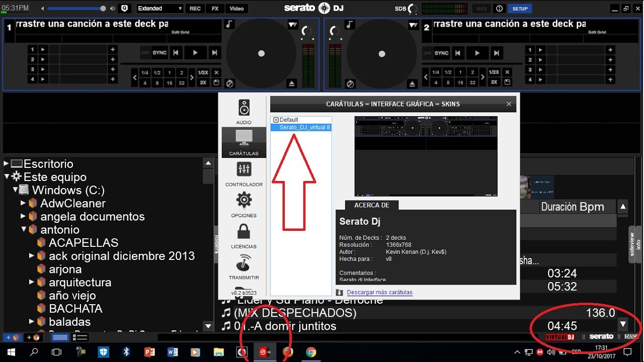The image size is (644, 362).
Task: Click deck 1 music note key icon
Action: point(229,24)
